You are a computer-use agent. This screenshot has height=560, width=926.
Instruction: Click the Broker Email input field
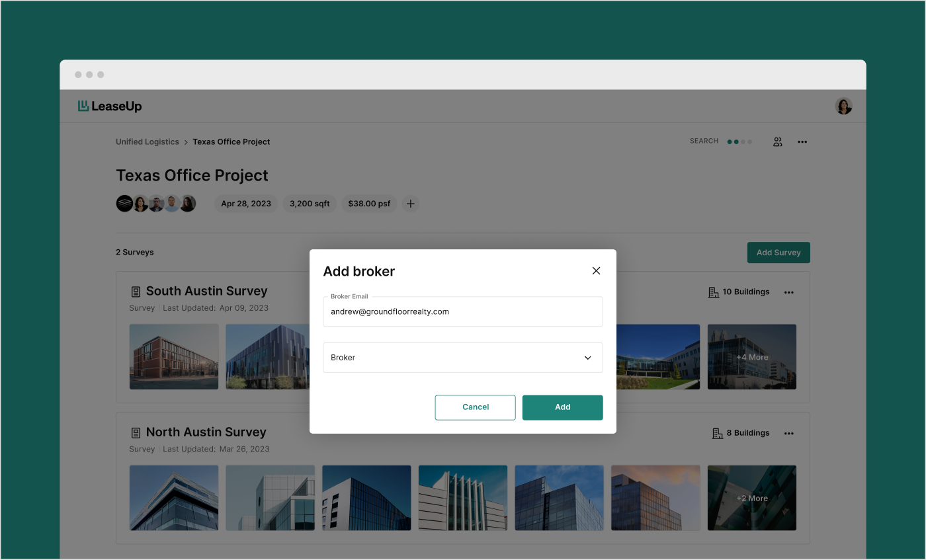click(x=462, y=311)
